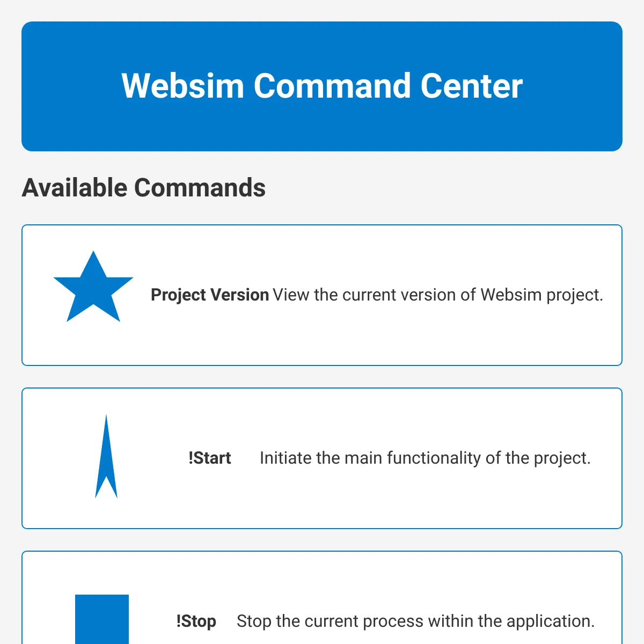Image resolution: width=644 pixels, height=644 pixels.
Task: Click the Project Version description text
Action: tap(438, 295)
